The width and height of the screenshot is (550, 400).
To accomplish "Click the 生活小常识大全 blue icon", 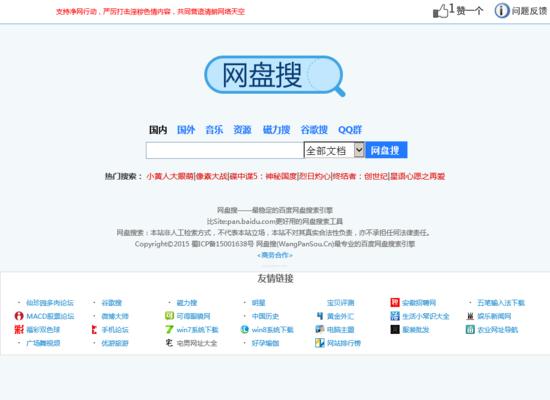I will point(395,316).
